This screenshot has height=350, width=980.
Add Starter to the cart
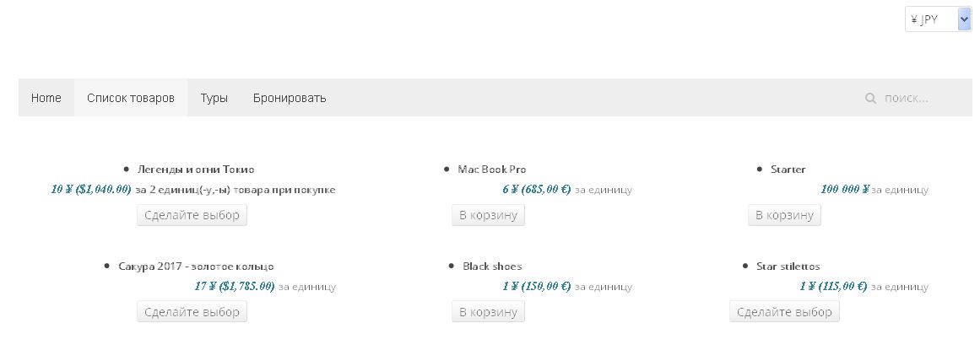click(784, 215)
